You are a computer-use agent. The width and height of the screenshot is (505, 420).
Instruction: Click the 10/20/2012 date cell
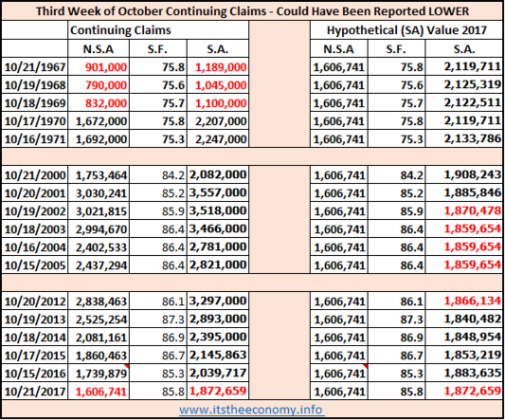click(35, 301)
